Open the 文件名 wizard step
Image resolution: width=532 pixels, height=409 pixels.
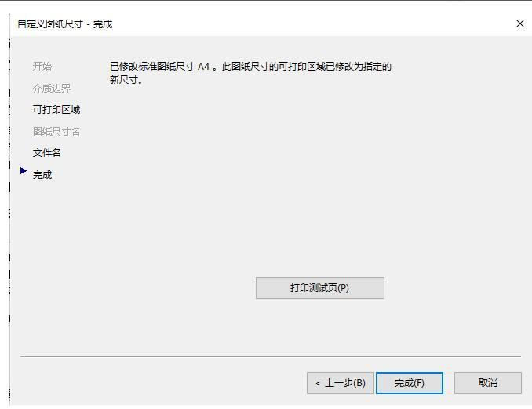coord(47,153)
